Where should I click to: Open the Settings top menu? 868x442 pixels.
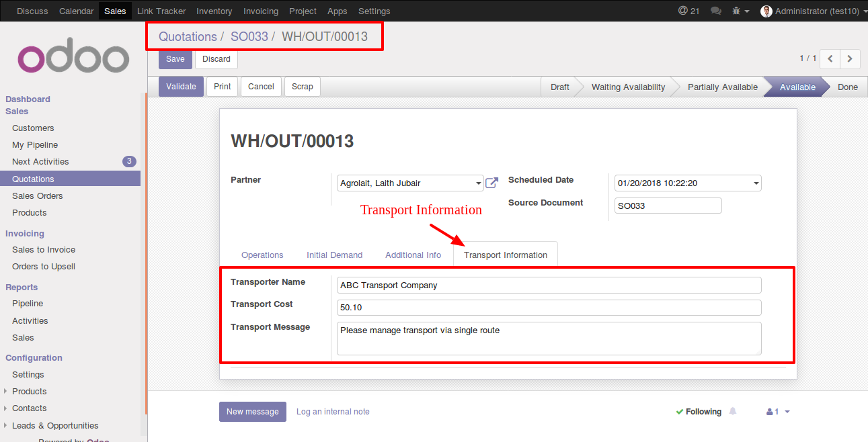tap(374, 11)
